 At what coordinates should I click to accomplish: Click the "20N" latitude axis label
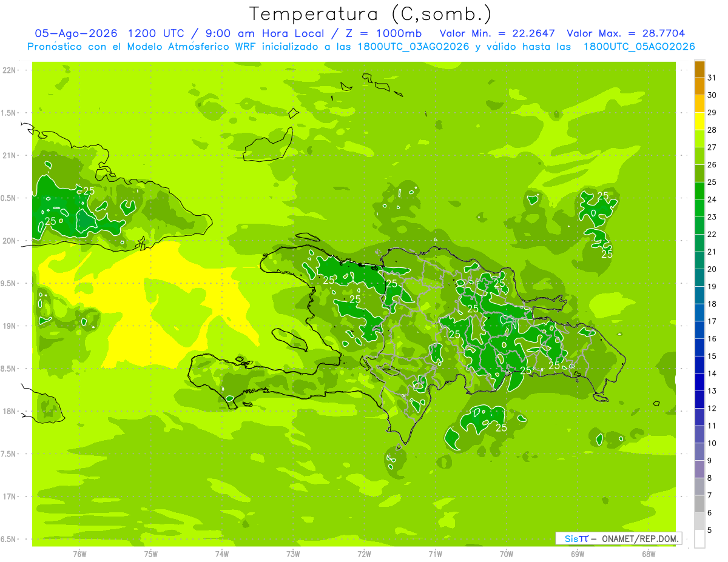(8, 241)
